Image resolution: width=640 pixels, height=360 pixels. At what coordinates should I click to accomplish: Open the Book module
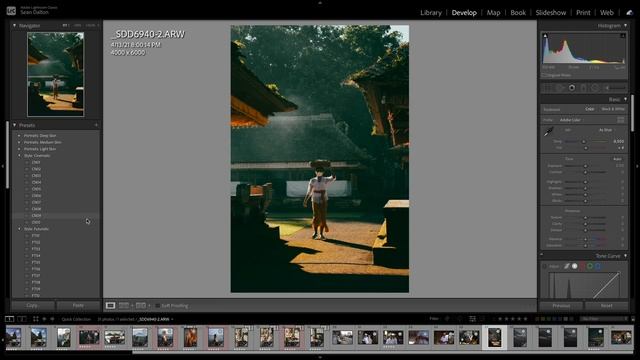(518, 13)
